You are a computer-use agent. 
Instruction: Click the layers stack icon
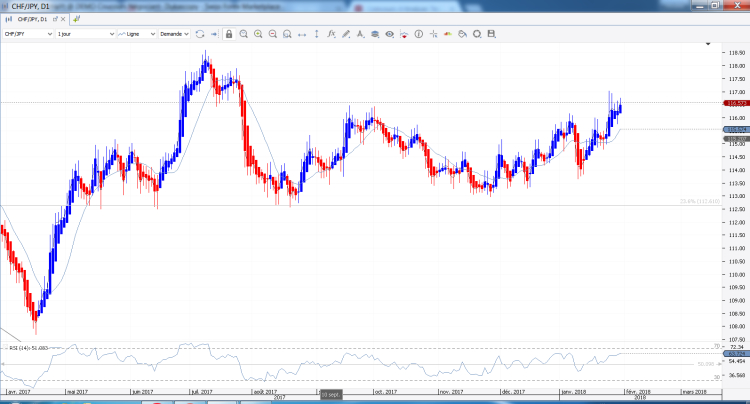point(375,34)
